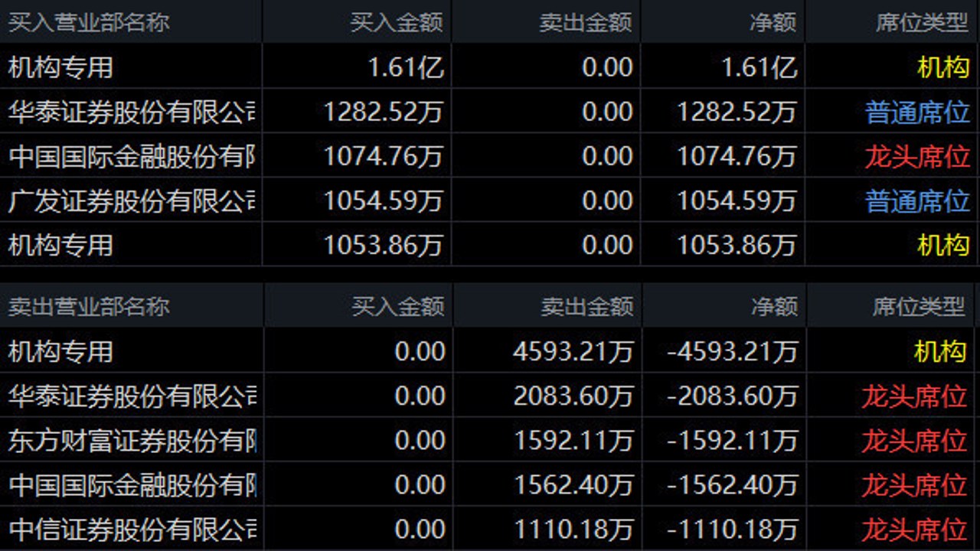Viewport: 980px width, 551px height.
Task: Click the yellow 机构 label in sell table
Action: (940, 351)
